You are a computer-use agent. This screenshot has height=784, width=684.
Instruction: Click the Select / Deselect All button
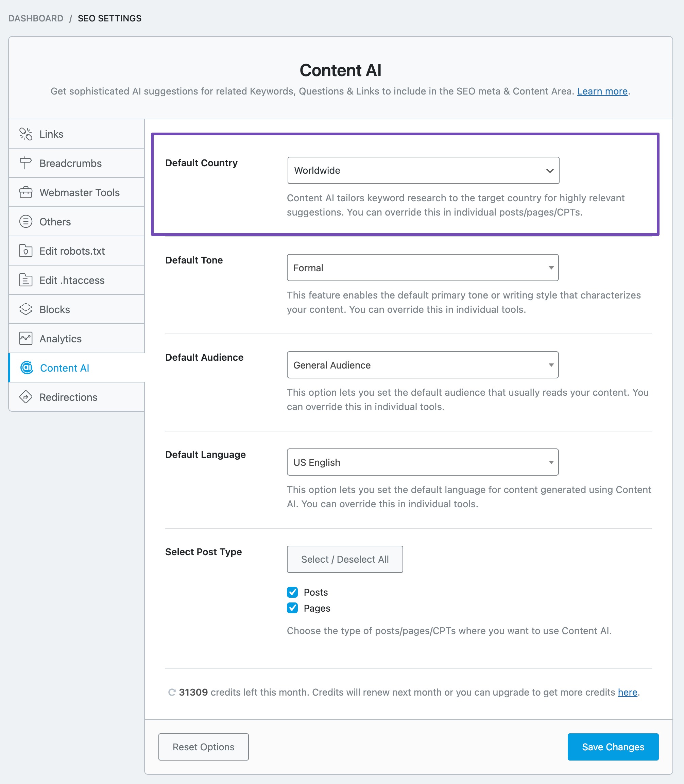[x=345, y=559]
